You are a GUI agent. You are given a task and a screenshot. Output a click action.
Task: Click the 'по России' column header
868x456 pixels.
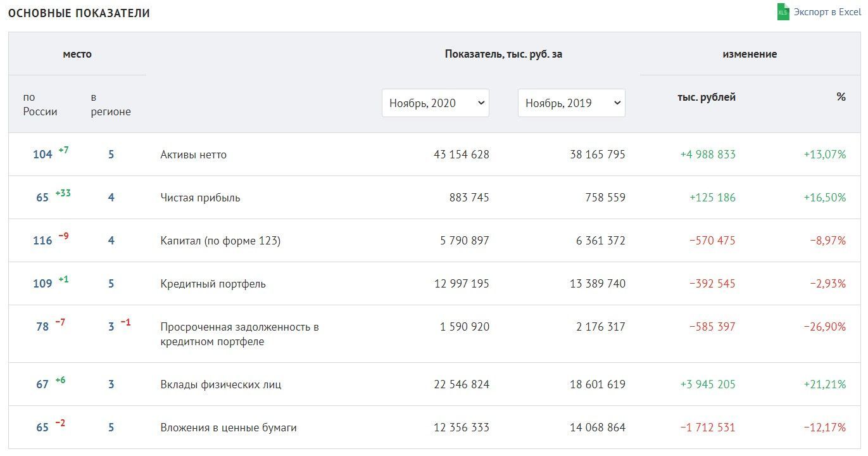(x=41, y=104)
